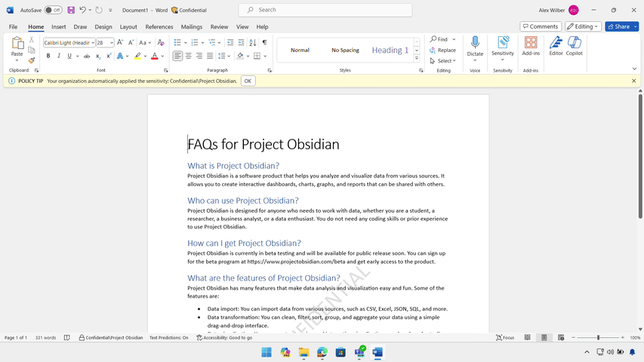Click Increase Font Size icon
Image resolution: width=644 pixels, height=362 pixels.
pos(120,42)
